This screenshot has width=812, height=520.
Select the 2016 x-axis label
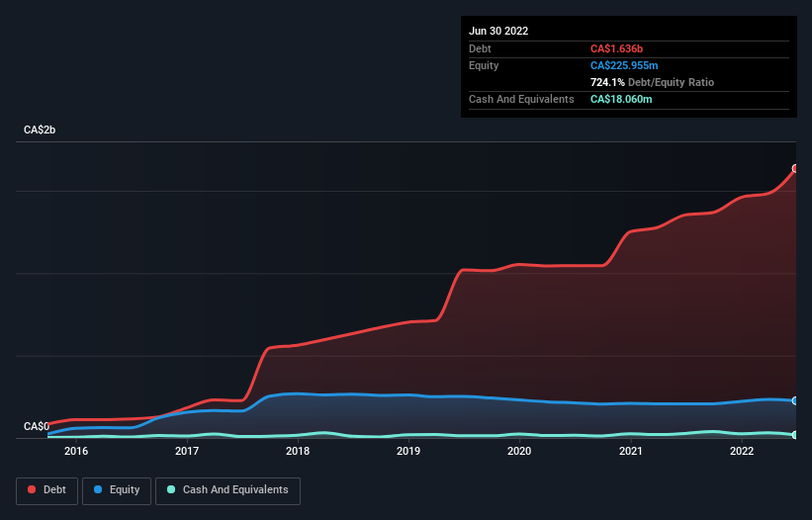tap(76, 451)
